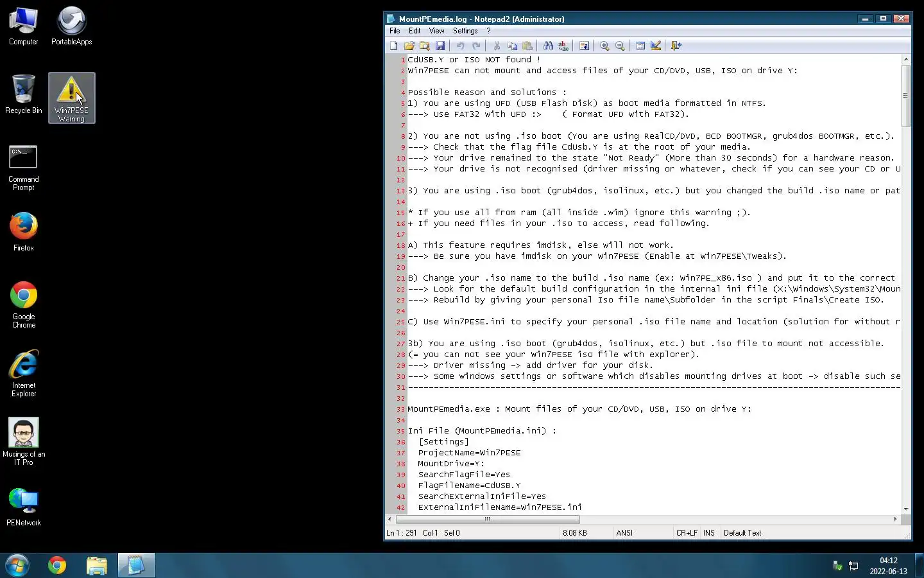Click the Chrome taskbar icon
924x578 pixels.
click(x=57, y=565)
